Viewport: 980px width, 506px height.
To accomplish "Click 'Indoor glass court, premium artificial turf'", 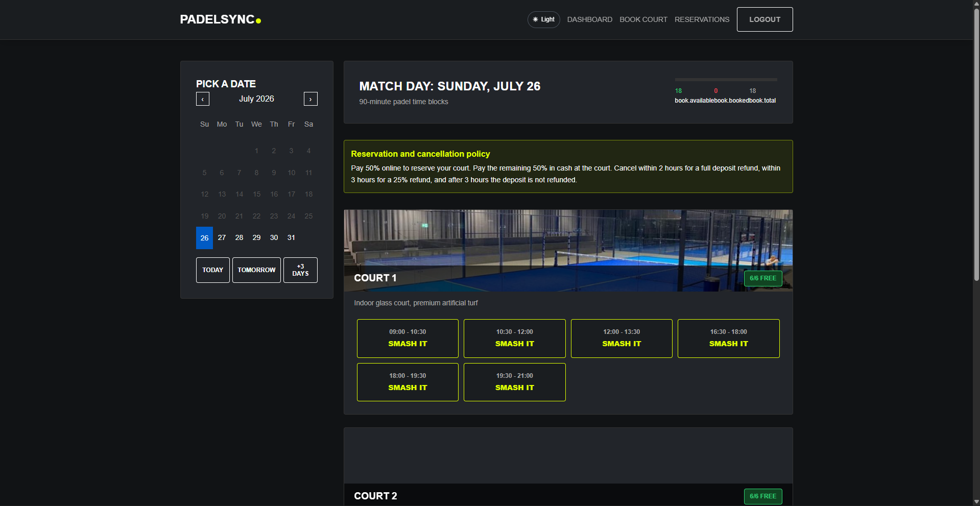I will [416, 303].
